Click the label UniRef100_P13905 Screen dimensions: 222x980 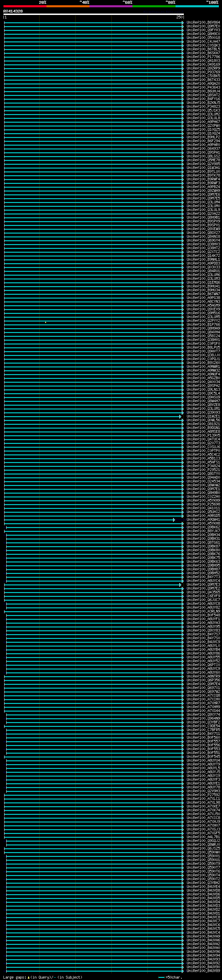click(203, 436)
